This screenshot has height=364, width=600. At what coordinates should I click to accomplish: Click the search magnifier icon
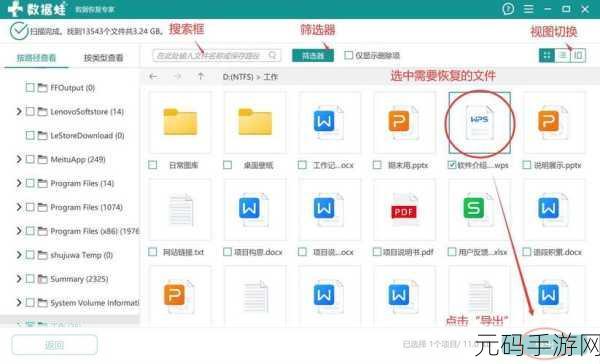[x=272, y=55]
